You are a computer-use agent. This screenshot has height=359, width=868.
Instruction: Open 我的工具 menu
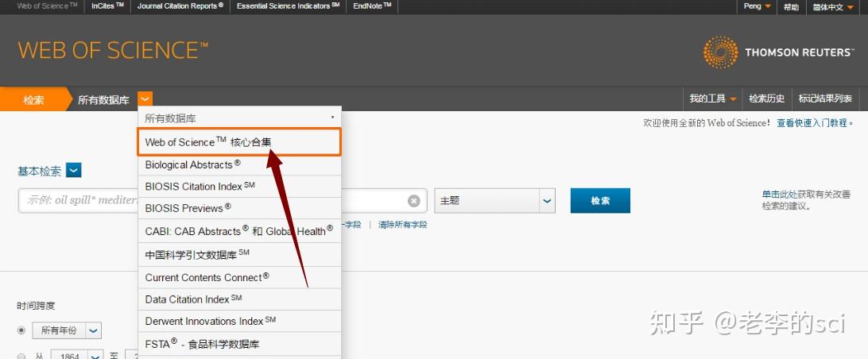(712, 99)
